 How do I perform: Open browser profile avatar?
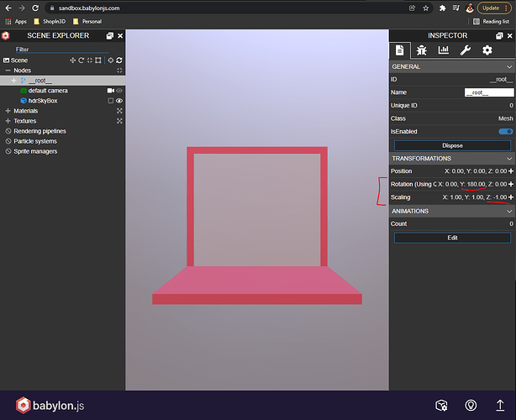[470, 8]
